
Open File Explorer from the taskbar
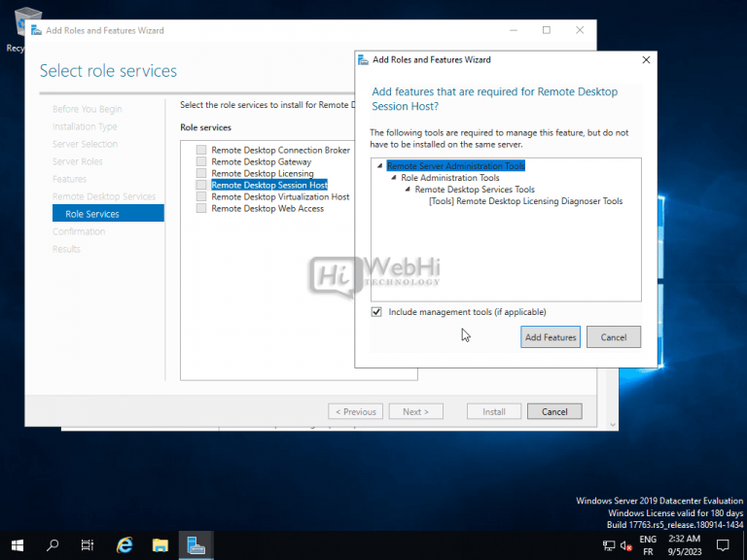[x=160, y=545]
